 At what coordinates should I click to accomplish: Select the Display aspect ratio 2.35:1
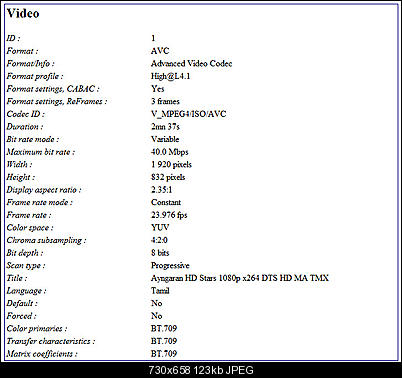161,190
